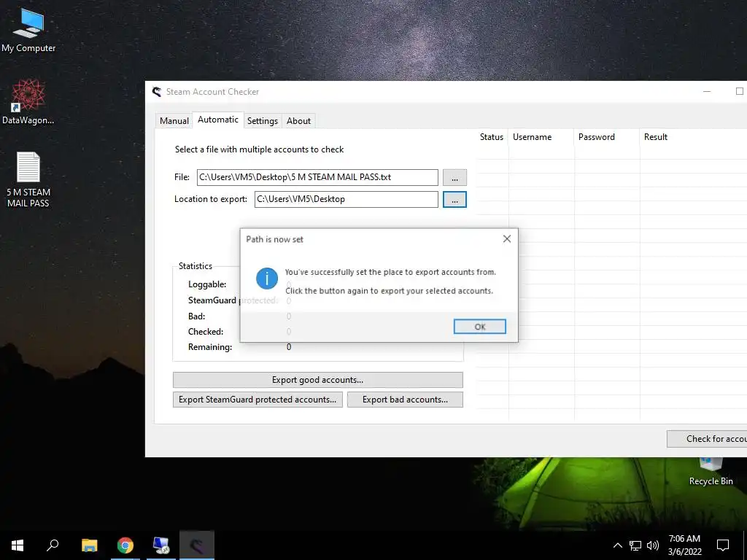Launch File Explorer from taskbar
747x560 pixels.
[89, 545]
